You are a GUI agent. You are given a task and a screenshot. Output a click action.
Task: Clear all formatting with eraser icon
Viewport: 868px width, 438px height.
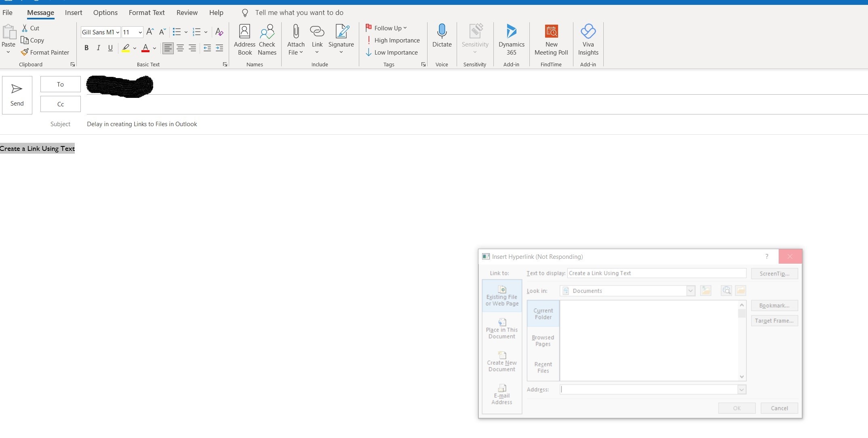219,32
